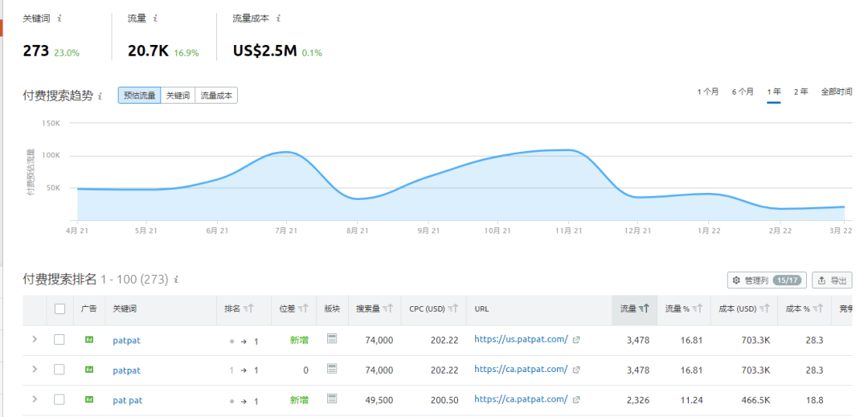Switch chart to the 流量成本 tab
The height and width of the screenshot is (417, 868).
[x=216, y=96]
